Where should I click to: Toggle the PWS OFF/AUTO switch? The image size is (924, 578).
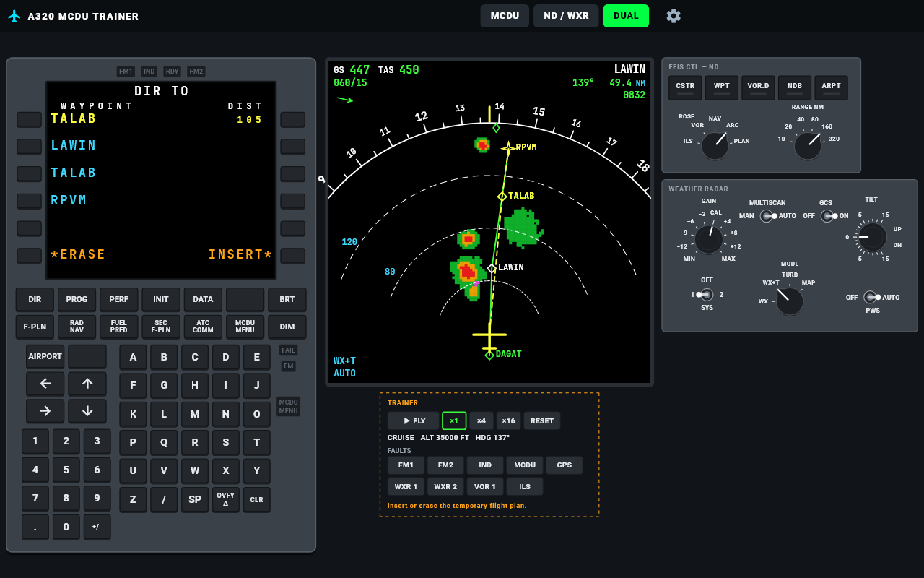(x=871, y=297)
